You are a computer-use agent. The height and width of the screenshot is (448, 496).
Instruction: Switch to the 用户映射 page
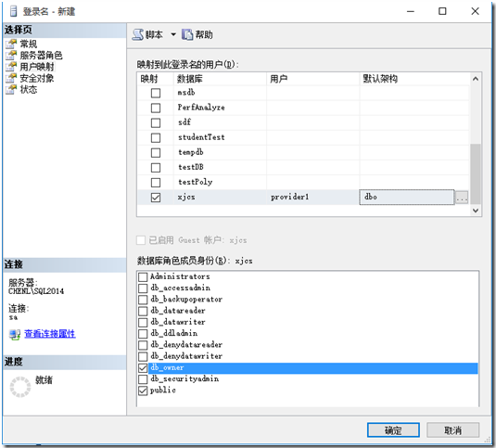37,67
